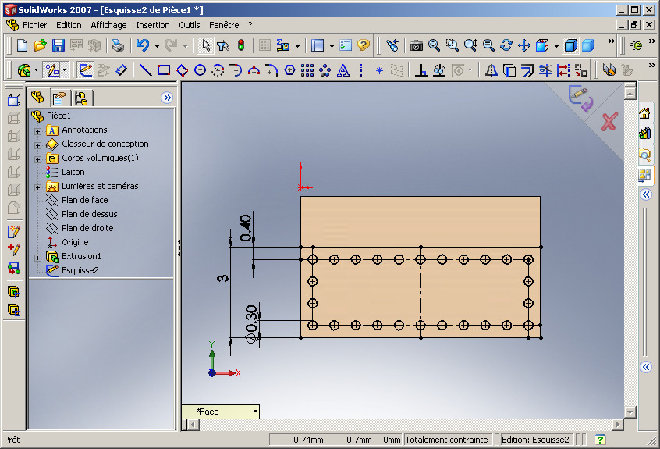
Task: Open the undo history dropdown arrow
Action: pyautogui.click(x=157, y=46)
